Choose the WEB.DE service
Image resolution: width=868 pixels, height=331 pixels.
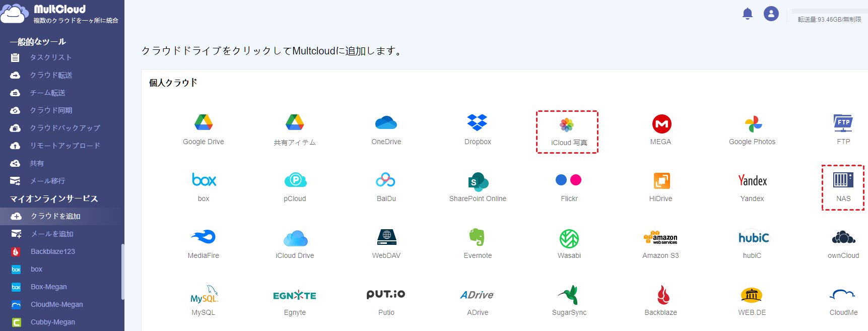click(x=752, y=295)
